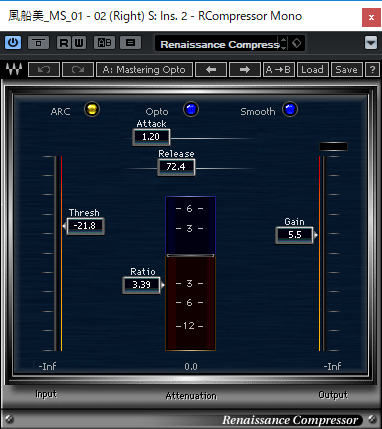Step to the previous preset with up arrow
The height and width of the screenshot is (429, 382).
click(284, 40)
